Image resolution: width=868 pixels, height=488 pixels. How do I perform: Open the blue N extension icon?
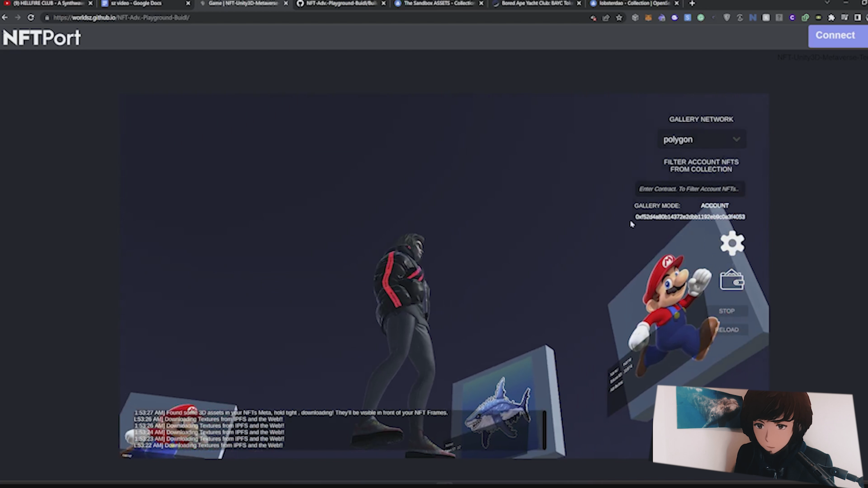pos(753,18)
